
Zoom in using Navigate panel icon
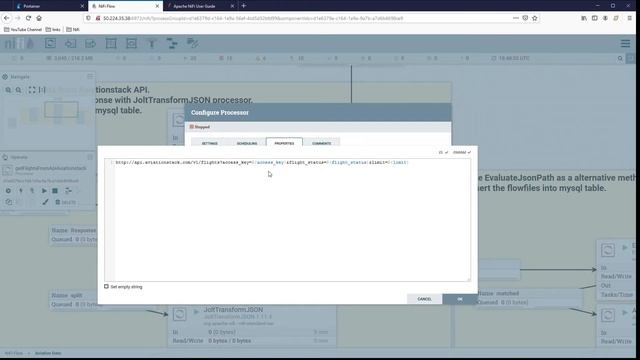tap(8, 90)
